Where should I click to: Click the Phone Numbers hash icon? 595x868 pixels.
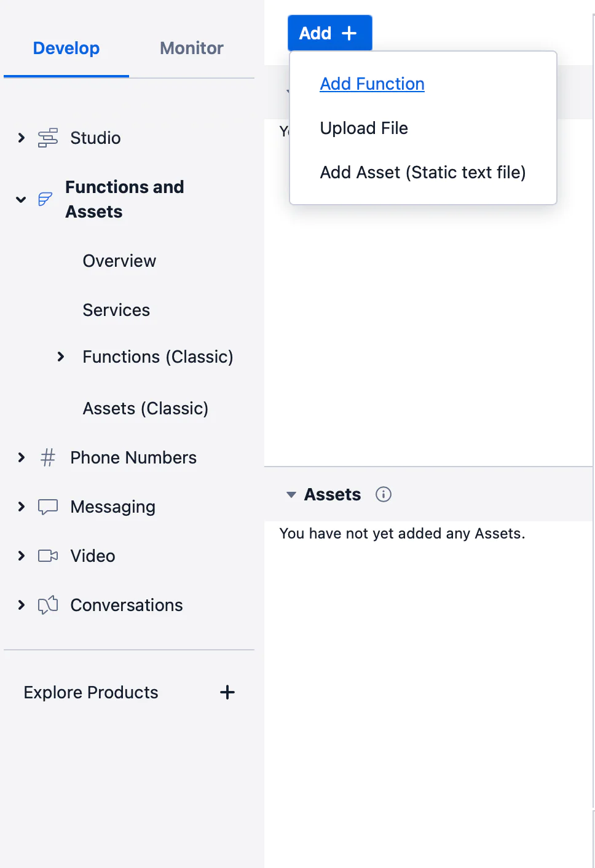pyautogui.click(x=47, y=457)
